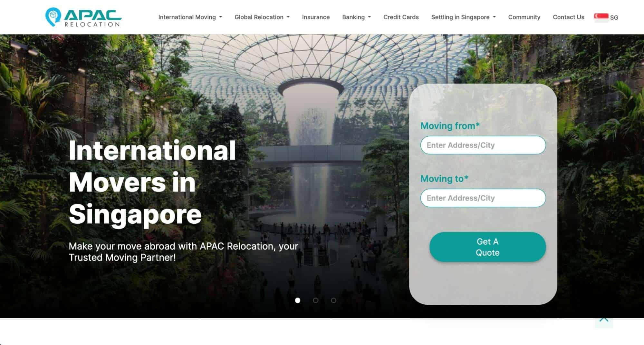Select the Singapore flag country icon
The height and width of the screenshot is (345, 644).
601,17
